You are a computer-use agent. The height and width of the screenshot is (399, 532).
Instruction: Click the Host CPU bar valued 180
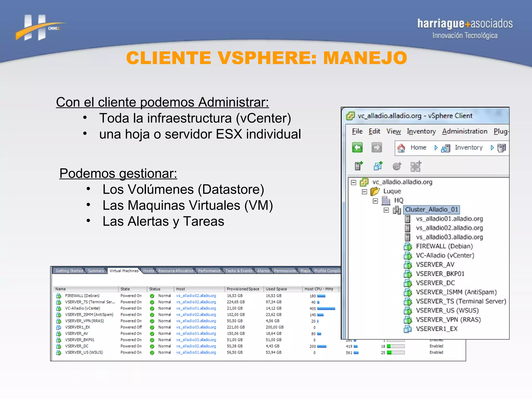tap(321, 296)
